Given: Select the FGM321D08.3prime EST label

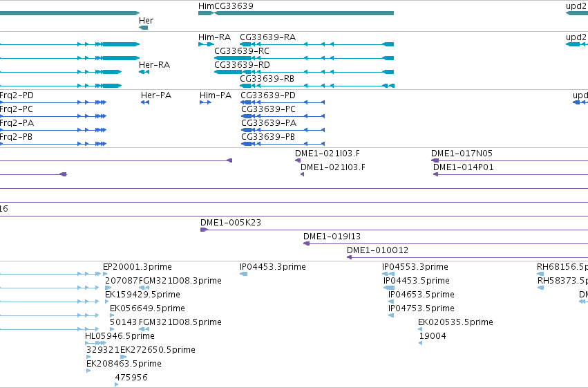Looking at the screenshot, I should tap(180, 281).
